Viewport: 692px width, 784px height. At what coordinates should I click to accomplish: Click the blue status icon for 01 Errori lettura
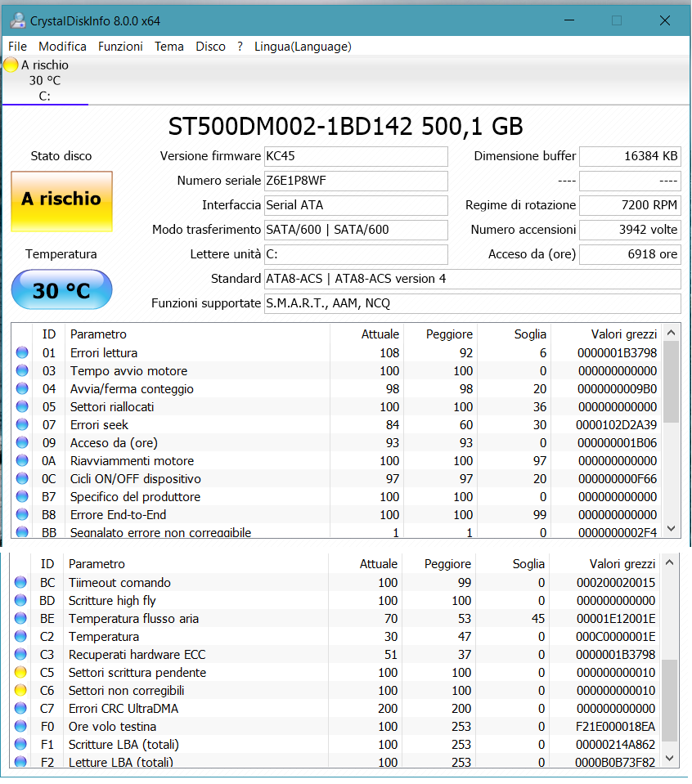click(22, 352)
